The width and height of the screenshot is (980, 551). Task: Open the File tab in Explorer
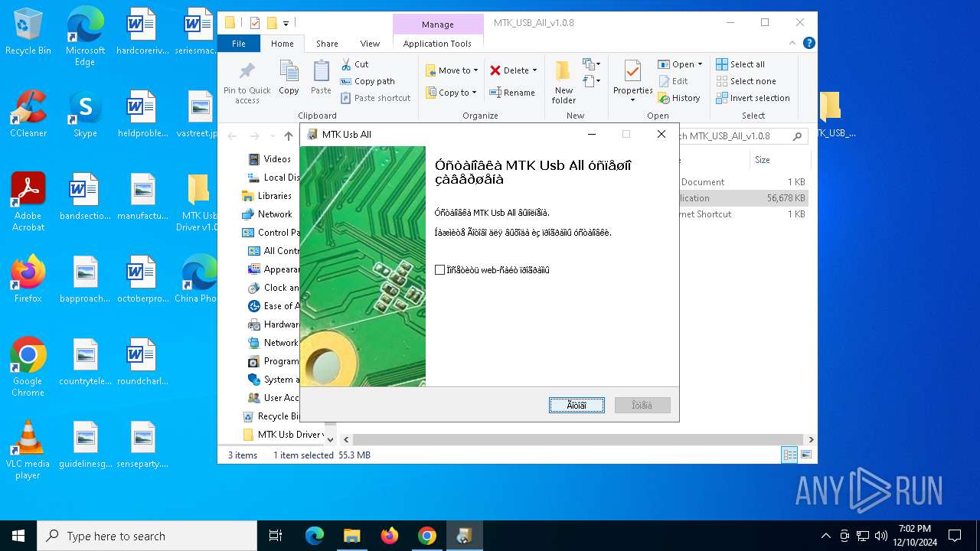click(239, 44)
